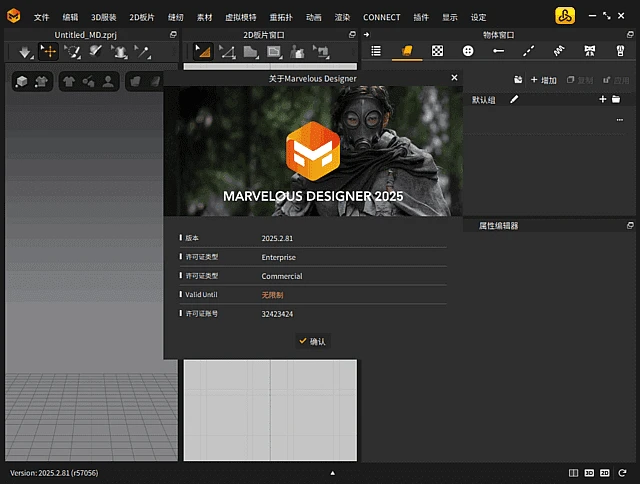Viewport: 640px width, 484px height.
Task: Undock the 属性编辑器 property editor panel
Action: pyautogui.click(x=629, y=226)
